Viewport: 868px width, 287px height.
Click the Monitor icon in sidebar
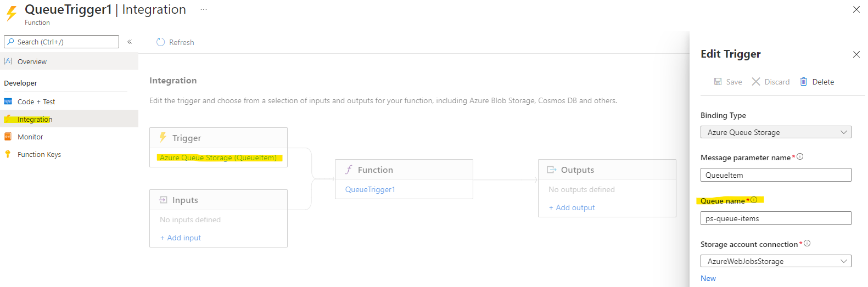pos(8,137)
